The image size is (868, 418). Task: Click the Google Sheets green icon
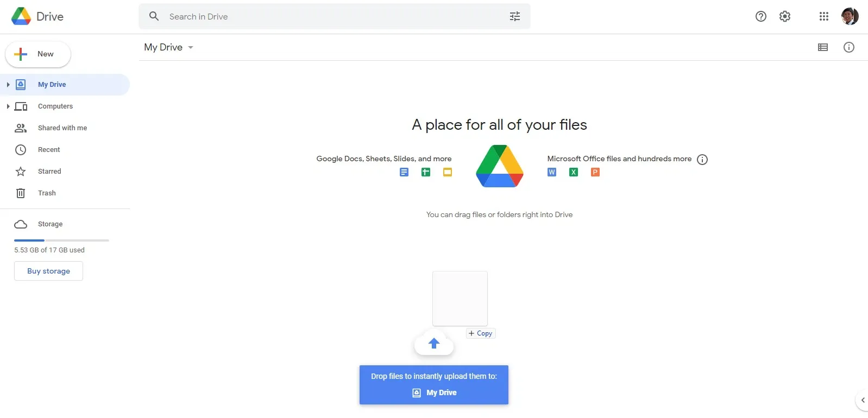(426, 172)
